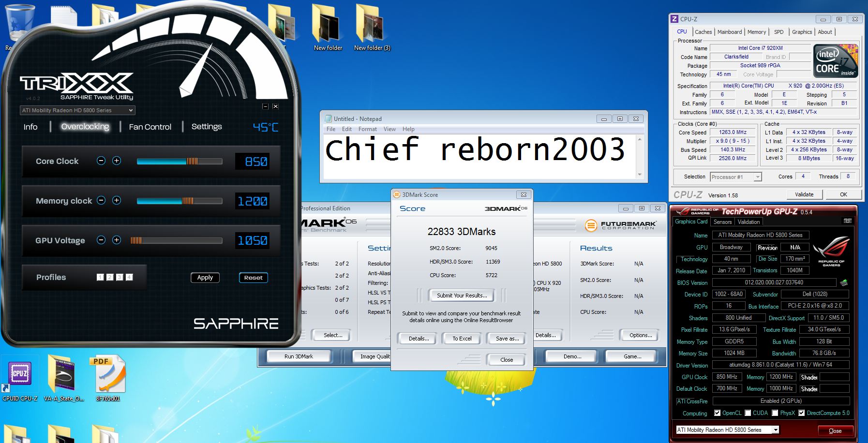868x443 pixels.
Task: Open Mainboard tab in CPU-Z
Action: pyautogui.click(x=730, y=32)
